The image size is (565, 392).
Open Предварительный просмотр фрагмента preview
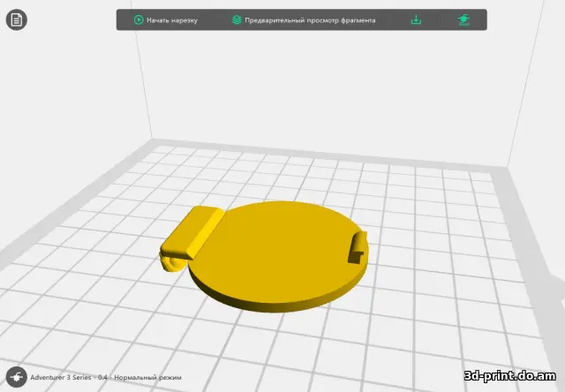point(304,20)
